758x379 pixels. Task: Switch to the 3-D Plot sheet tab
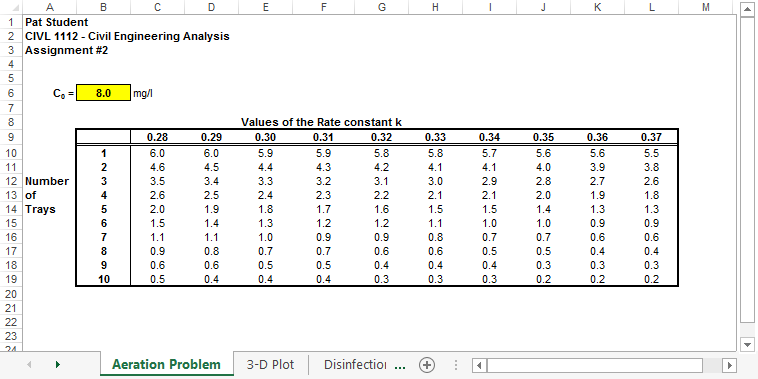(270, 364)
